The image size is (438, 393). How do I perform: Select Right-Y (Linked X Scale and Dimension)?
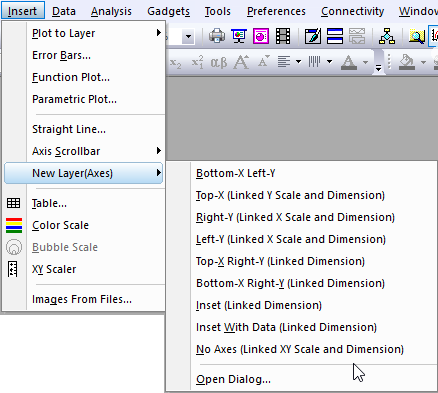click(x=302, y=217)
